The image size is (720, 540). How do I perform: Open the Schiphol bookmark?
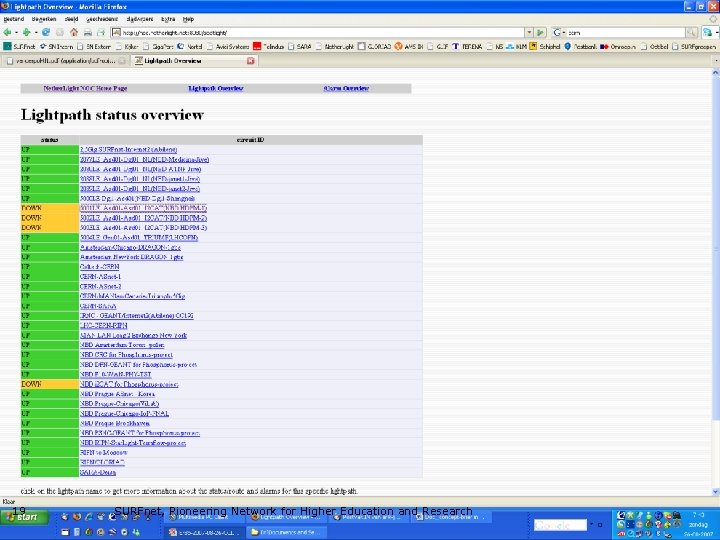click(x=545, y=46)
